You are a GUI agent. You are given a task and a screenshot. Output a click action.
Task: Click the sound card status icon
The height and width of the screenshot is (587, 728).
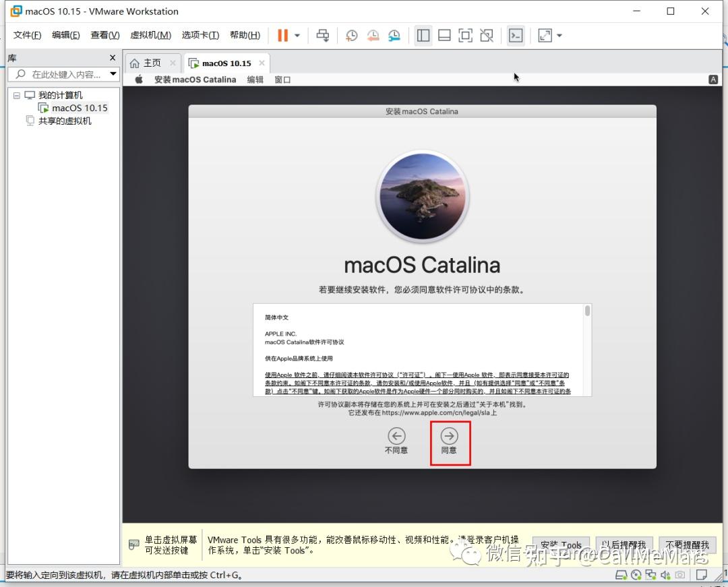(x=665, y=576)
